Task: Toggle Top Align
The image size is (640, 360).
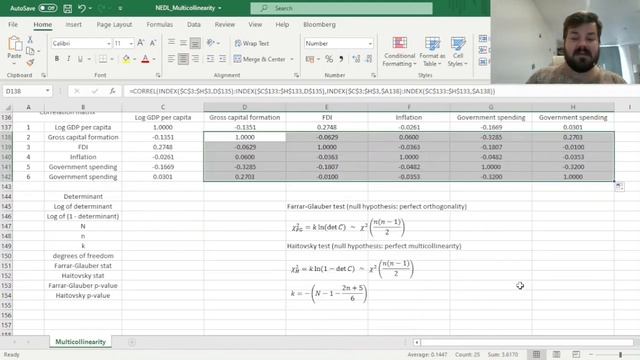Action: 171,42
